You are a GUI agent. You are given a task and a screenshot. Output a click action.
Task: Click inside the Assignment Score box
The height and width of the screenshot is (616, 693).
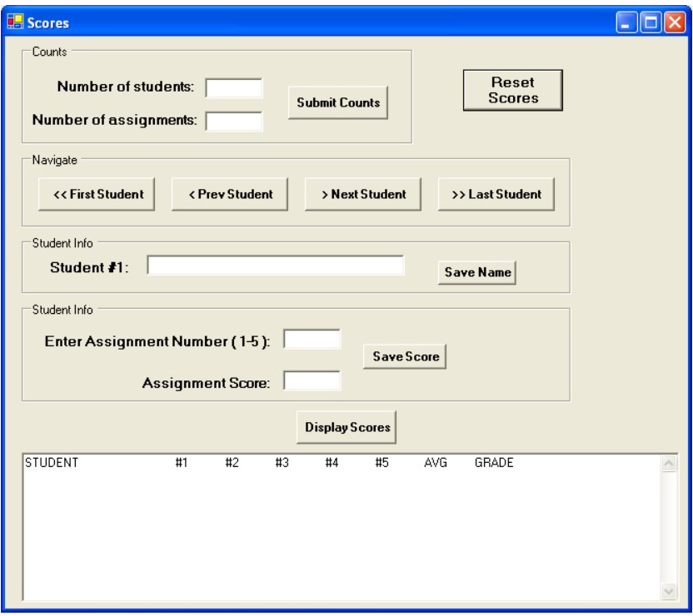pyautogui.click(x=312, y=378)
